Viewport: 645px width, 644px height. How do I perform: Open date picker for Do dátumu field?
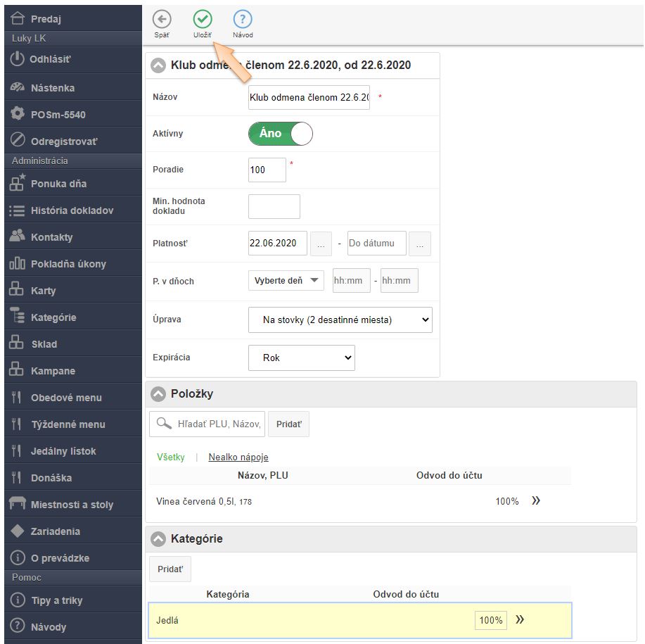(420, 244)
